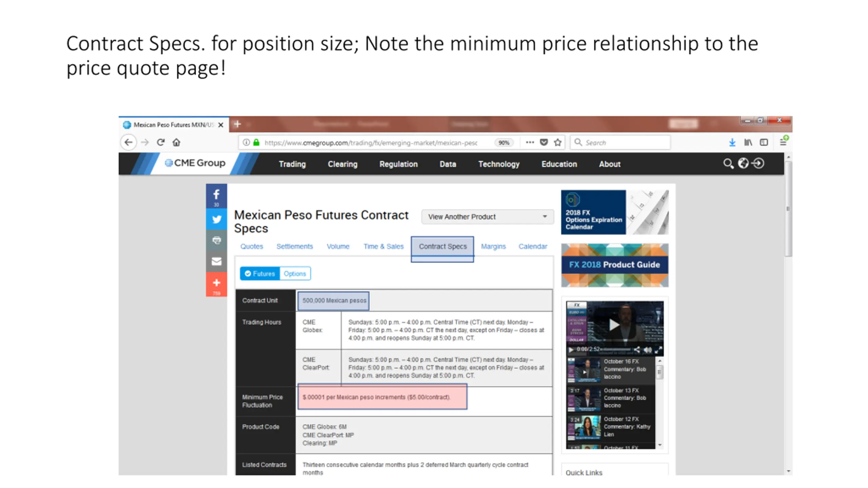Image resolution: width=868 pixels, height=488 pixels.
Task: Open more sharing options plus icon
Action: point(216,284)
